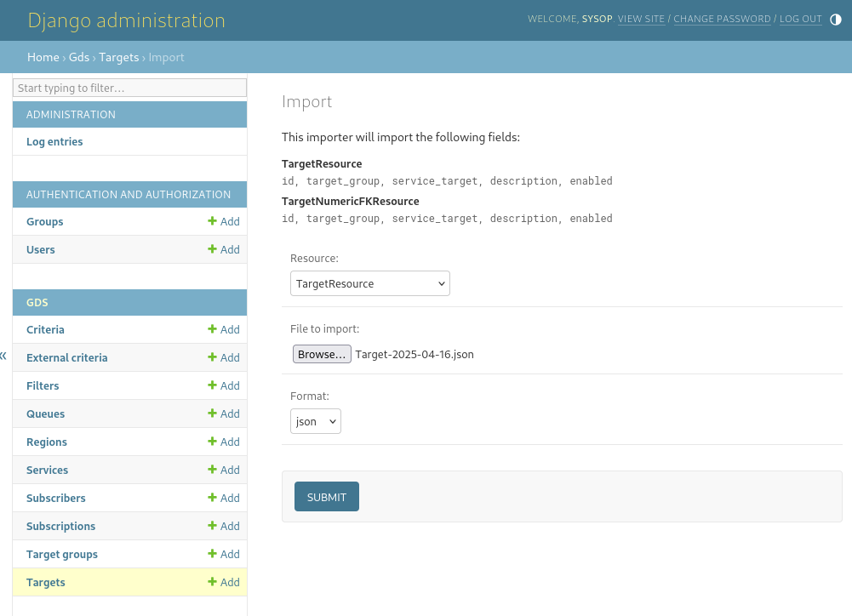Collapse the sidebar with the double-chevron
The image size is (852, 616).
coord(3,356)
